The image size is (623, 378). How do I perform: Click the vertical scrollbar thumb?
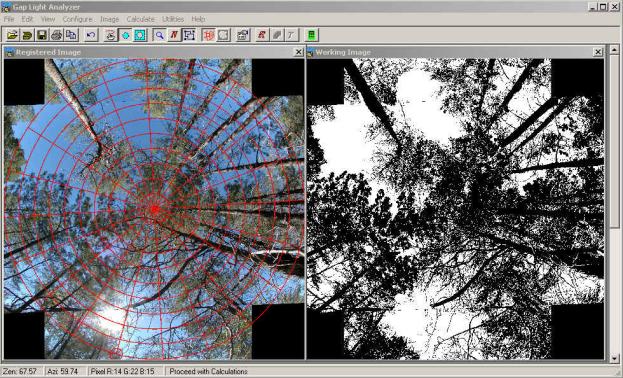[x=614, y=141]
